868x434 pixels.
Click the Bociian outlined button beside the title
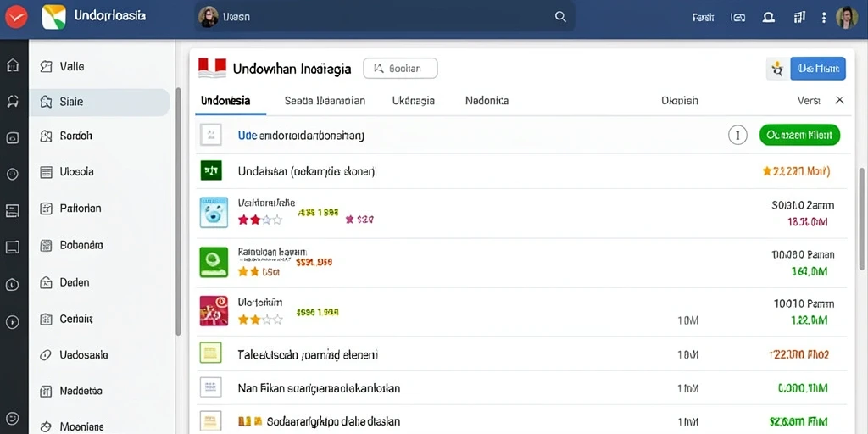pos(400,69)
